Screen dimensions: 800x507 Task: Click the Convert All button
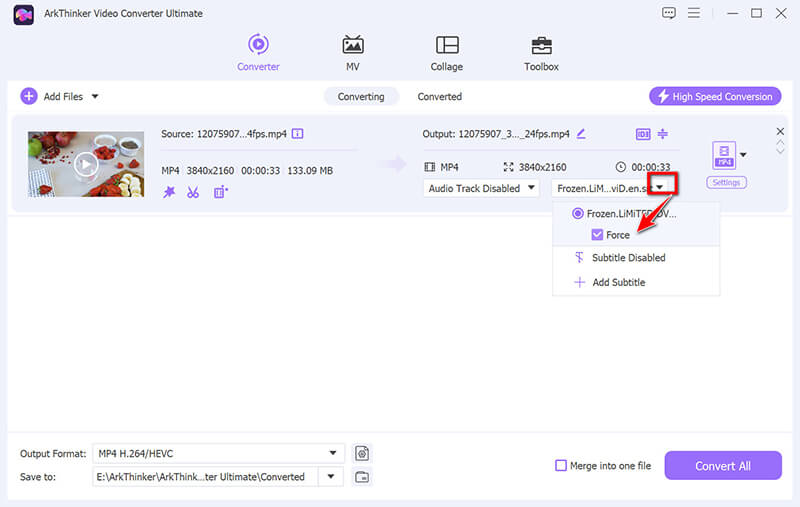pos(722,465)
